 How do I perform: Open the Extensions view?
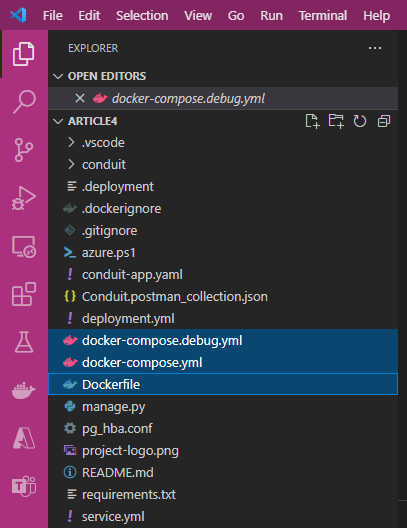click(x=24, y=294)
